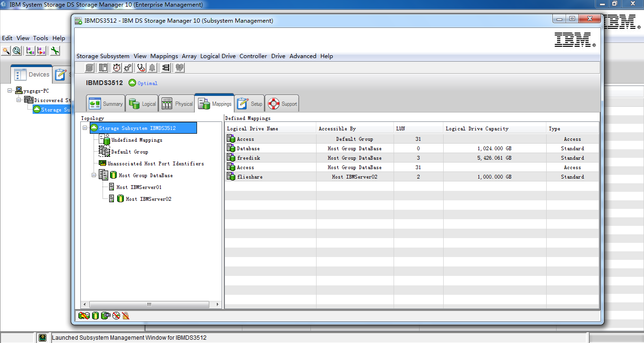The image size is (644, 343).
Task: Click the status icon in Enterprise window's bottom bar
Action: pyautogui.click(x=43, y=338)
